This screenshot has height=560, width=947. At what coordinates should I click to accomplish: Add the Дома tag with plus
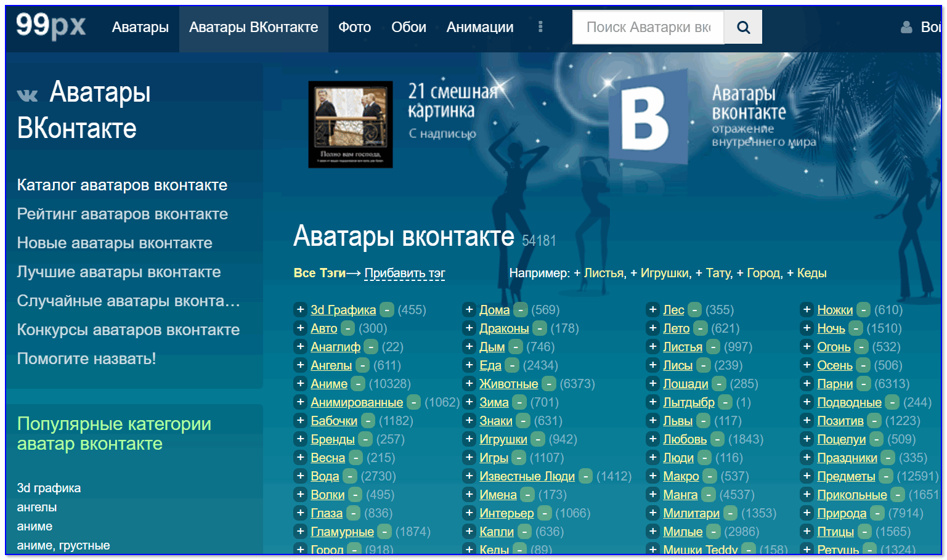click(x=469, y=309)
